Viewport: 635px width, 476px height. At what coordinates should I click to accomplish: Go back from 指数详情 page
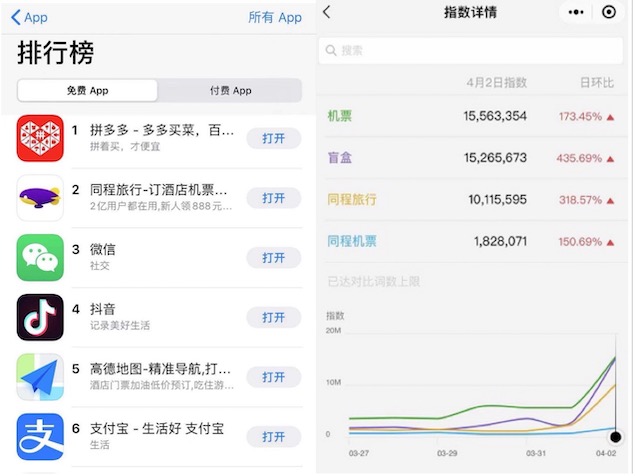click(x=327, y=12)
